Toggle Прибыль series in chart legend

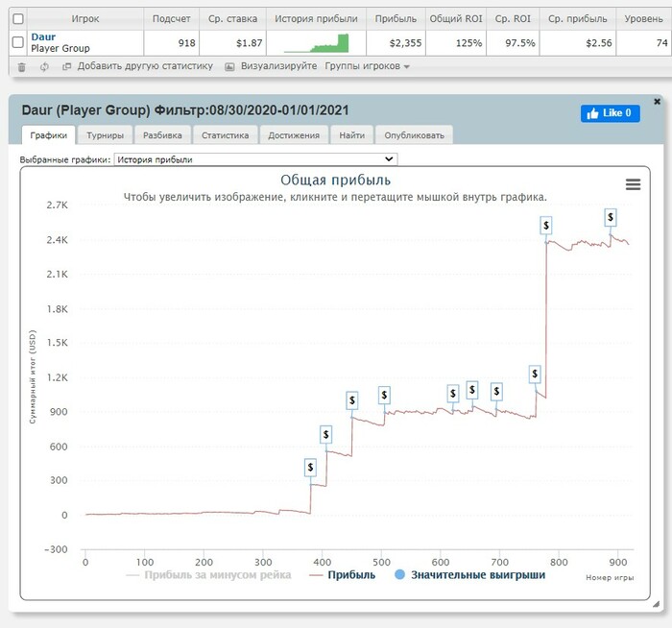pyautogui.click(x=343, y=575)
